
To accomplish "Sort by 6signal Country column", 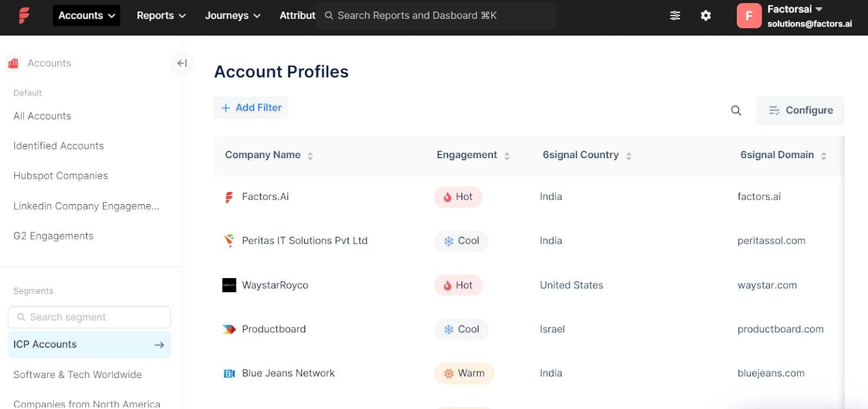I will (x=628, y=156).
